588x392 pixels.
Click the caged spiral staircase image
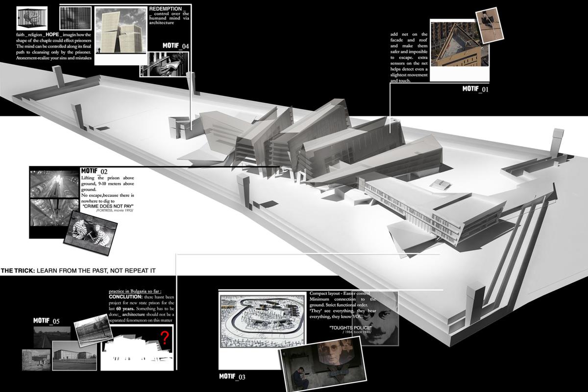31,19
